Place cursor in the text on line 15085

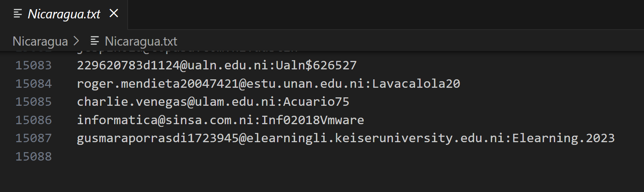pos(213,102)
